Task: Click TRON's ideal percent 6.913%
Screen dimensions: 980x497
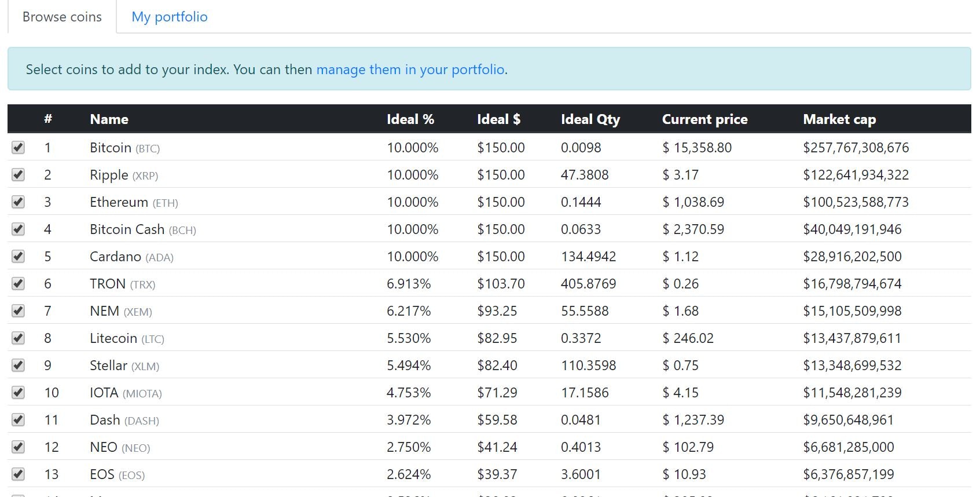Action: tap(409, 284)
